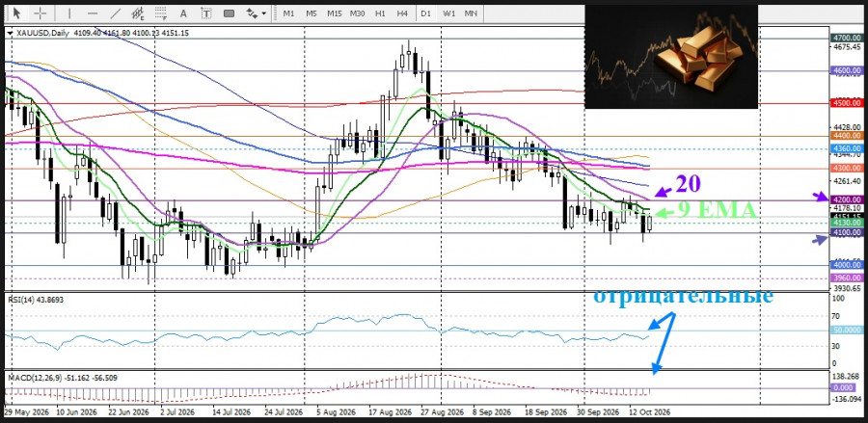The height and width of the screenshot is (423, 868).
Task: Click the 4000.00 price level label
Action: [x=847, y=265]
